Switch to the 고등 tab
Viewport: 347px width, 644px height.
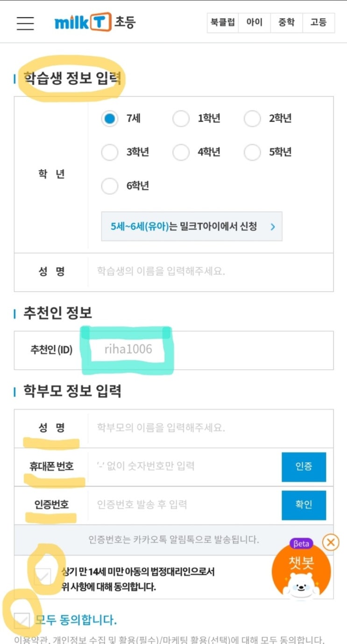[319, 22]
